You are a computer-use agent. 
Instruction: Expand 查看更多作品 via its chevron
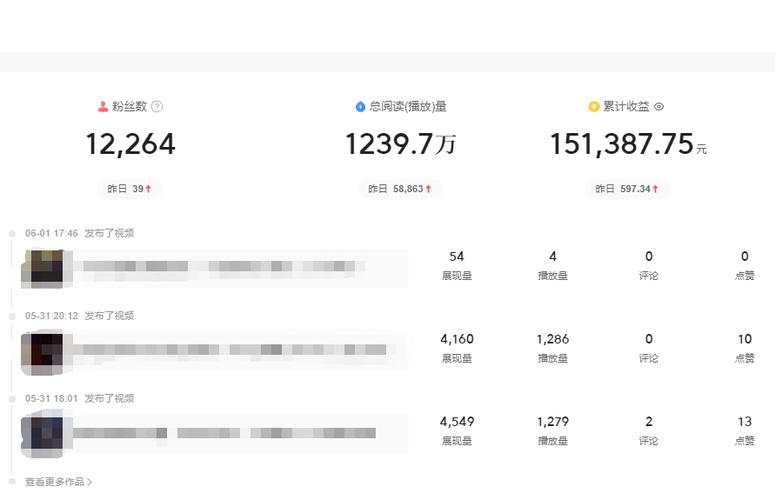(89, 482)
